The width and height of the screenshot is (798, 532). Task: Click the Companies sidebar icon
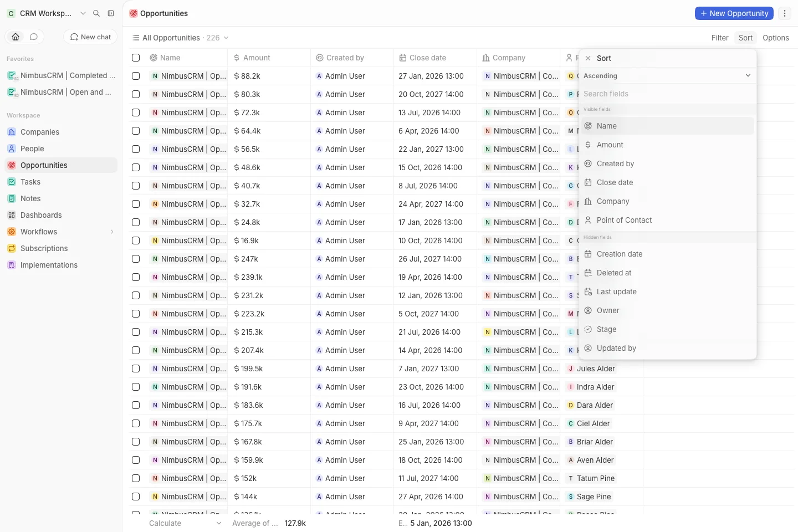12,132
